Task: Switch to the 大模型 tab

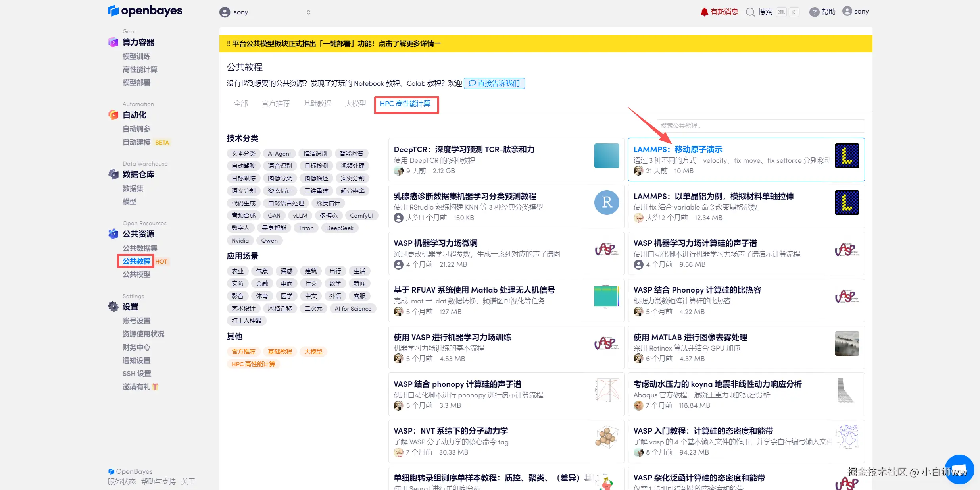Action: point(355,104)
